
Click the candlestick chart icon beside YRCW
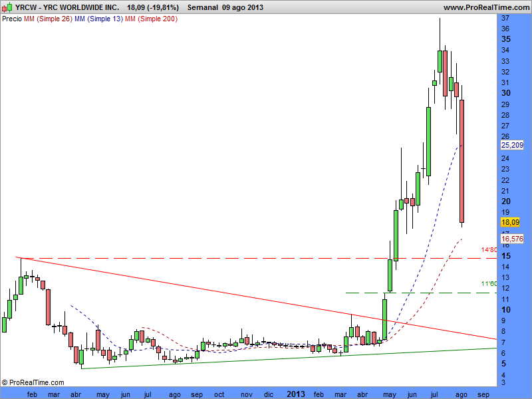point(7,7)
